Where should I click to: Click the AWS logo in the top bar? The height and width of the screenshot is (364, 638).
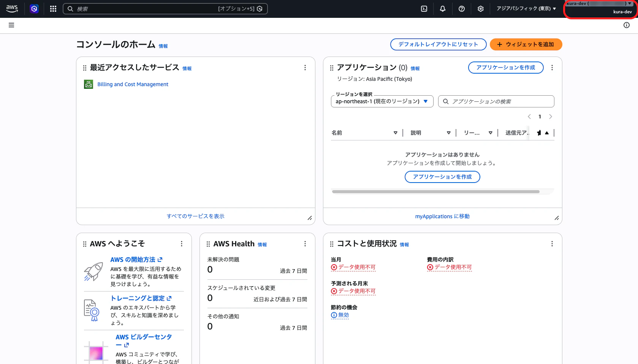coord(12,9)
